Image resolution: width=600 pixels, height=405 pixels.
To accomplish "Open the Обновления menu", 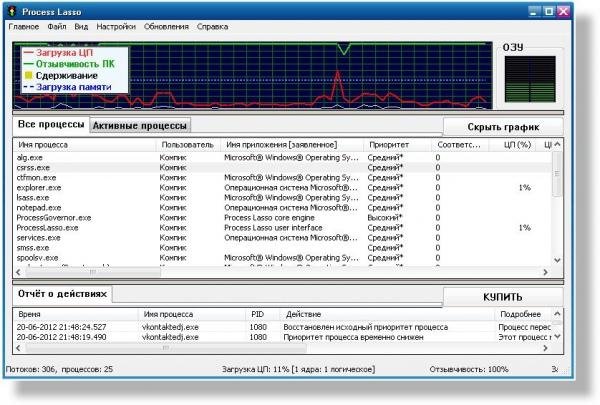I will 166,27.
